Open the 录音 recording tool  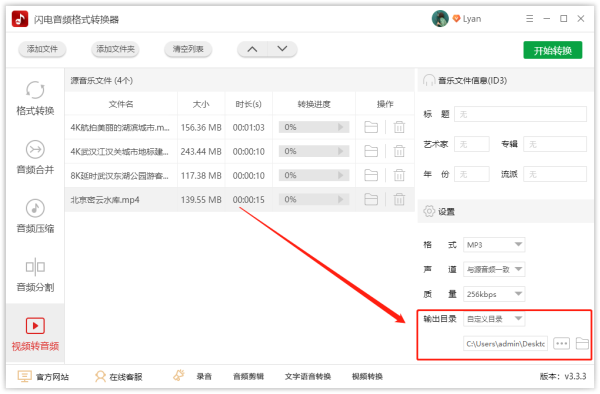coord(204,377)
